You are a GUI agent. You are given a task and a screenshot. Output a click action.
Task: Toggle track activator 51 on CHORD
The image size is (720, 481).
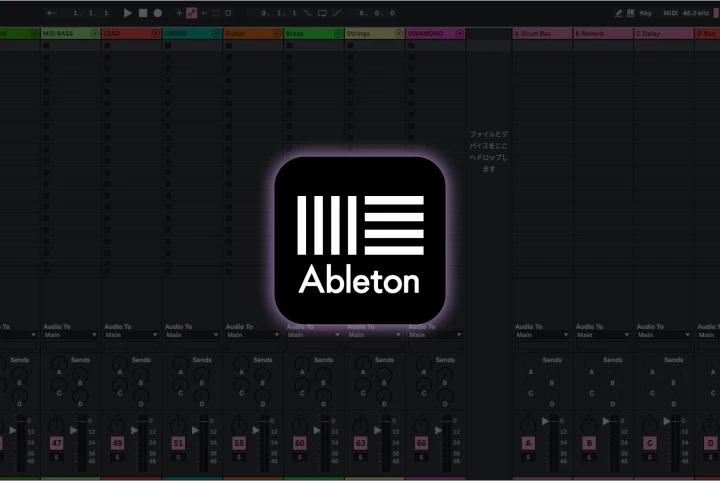(178, 443)
